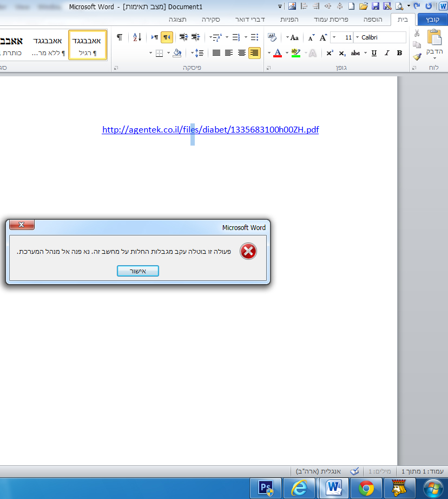Open the Calibri font name dropdown arrow
The height and width of the screenshot is (499, 448).
[357, 37]
